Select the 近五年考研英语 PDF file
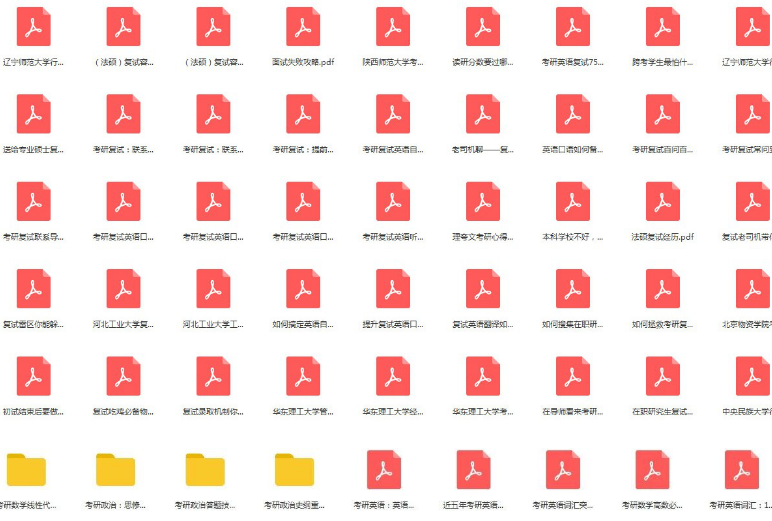This screenshot has width=772, height=521. coord(474,469)
